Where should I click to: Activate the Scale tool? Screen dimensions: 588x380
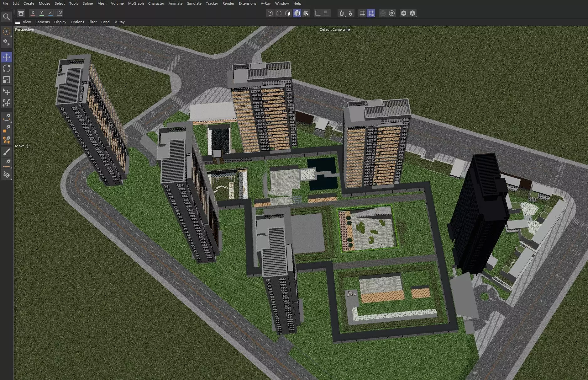(x=6, y=80)
